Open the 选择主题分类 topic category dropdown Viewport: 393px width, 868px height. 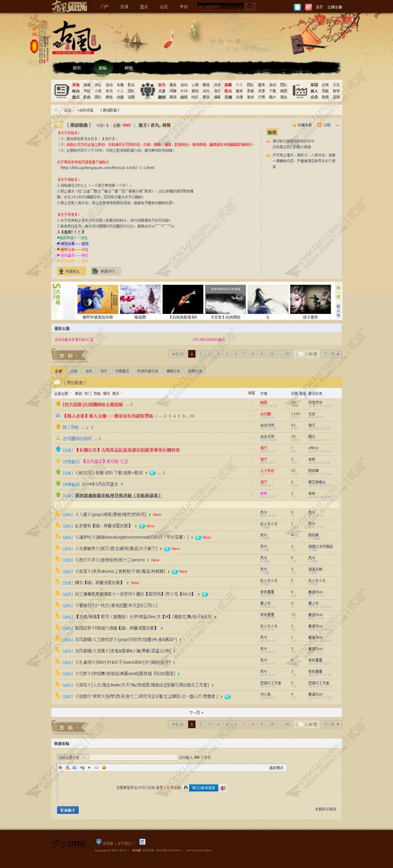click(71, 757)
